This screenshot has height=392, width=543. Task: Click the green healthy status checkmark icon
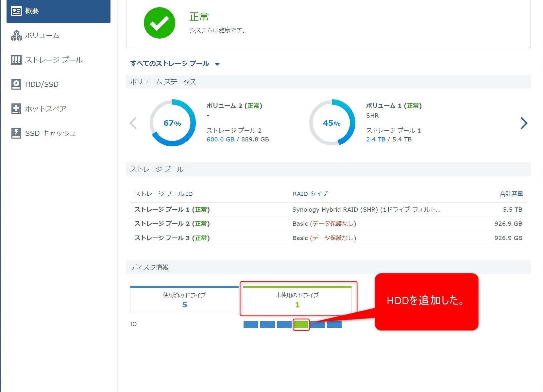159,23
